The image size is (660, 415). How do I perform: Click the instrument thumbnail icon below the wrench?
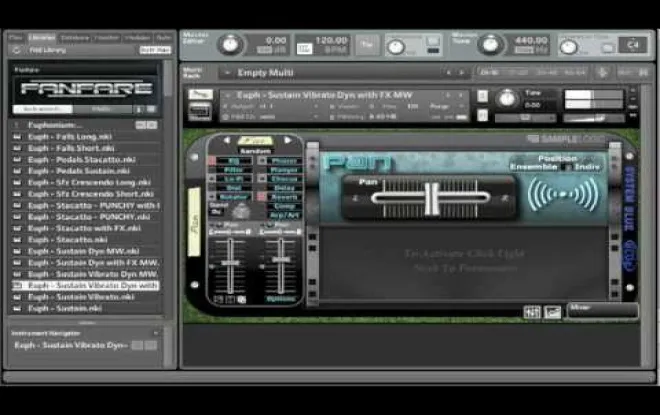[200, 112]
